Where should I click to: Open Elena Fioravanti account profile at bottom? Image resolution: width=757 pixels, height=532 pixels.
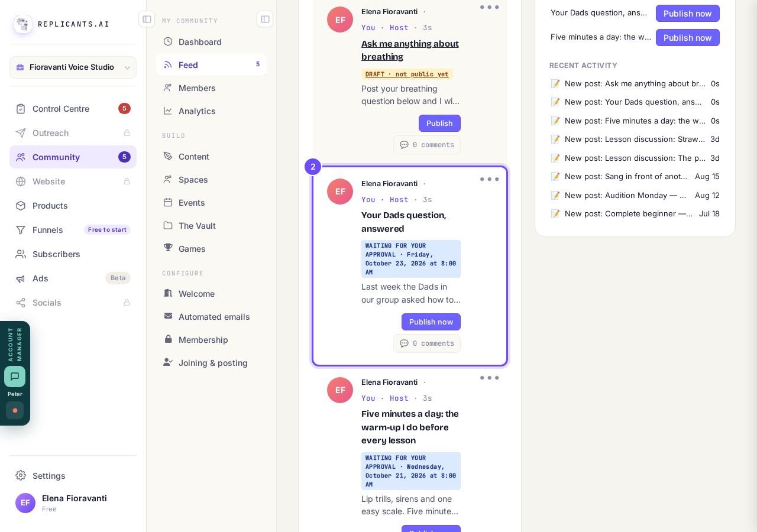(x=73, y=503)
